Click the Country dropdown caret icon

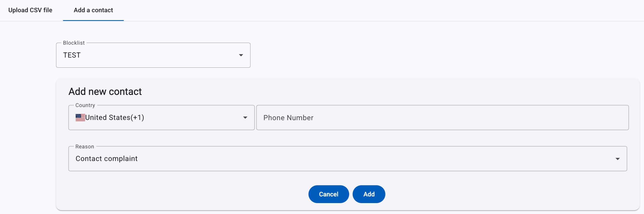point(245,118)
